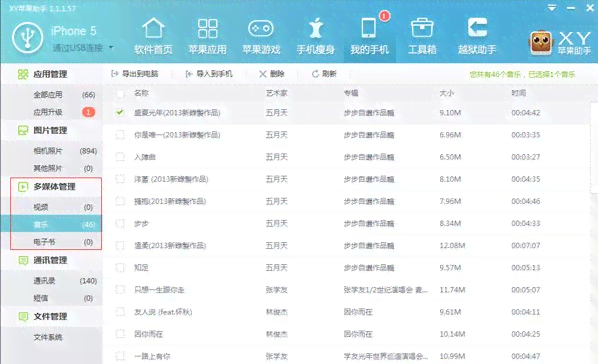The image size is (598, 364).
Task: Click the duration 00:04:25
Action: click(526, 334)
